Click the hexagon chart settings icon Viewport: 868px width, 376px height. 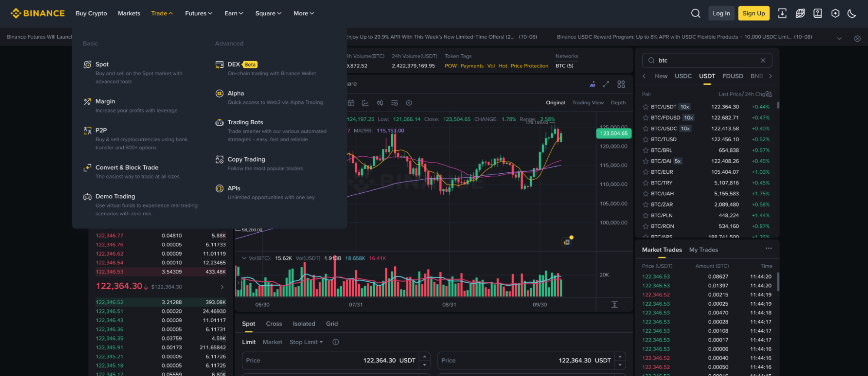pyautogui.click(x=409, y=103)
